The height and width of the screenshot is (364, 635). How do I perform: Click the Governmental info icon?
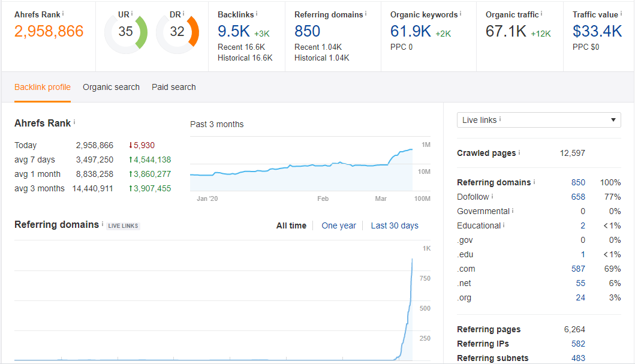[513, 211]
